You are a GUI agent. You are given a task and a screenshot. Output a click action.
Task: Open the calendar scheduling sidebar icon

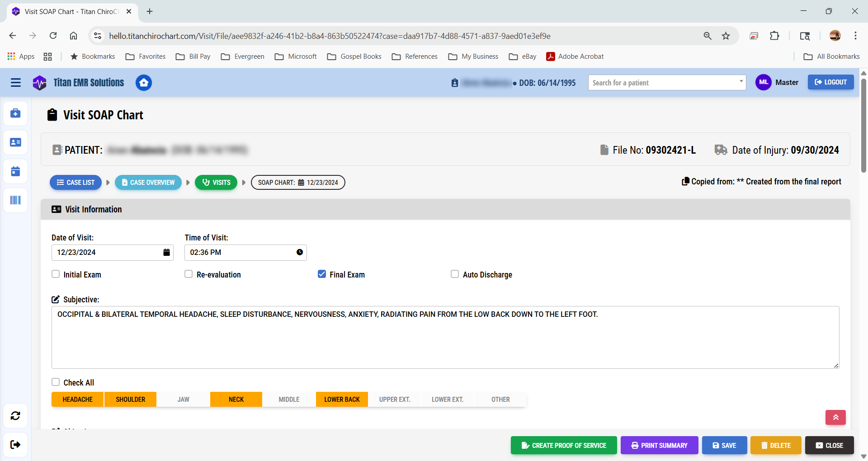pyautogui.click(x=15, y=171)
